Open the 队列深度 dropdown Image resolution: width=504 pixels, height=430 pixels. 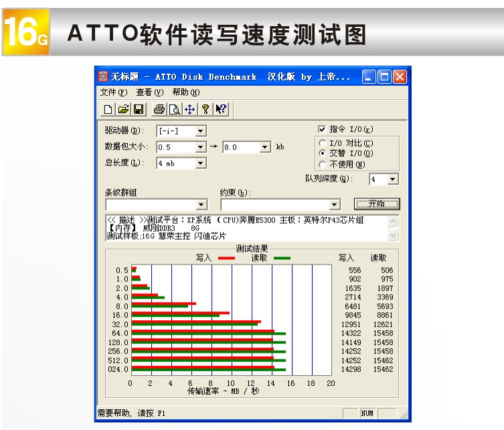(393, 179)
